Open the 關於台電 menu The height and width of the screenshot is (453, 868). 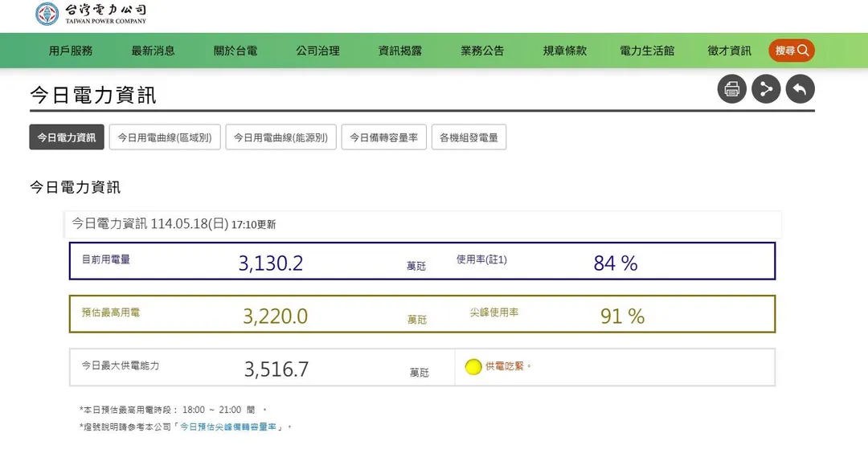[235, 51]
